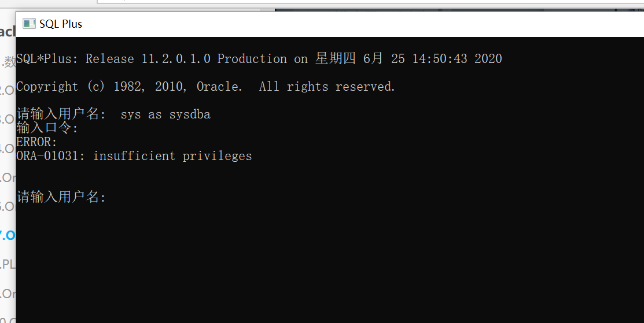This screenshot has height=323, width=644.
Task: Open the sidebar entry starting with 数
Action: pyautogui.click(x=8, y=61)
